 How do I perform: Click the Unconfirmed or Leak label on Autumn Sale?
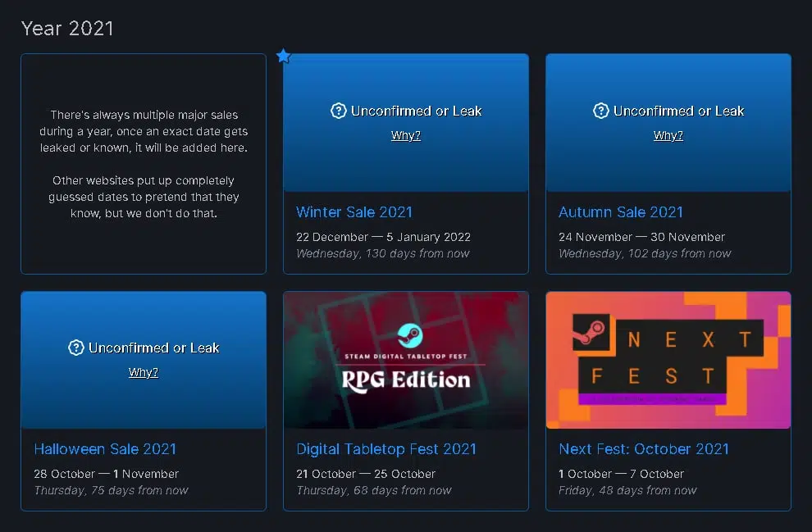[x=679, y=111]
